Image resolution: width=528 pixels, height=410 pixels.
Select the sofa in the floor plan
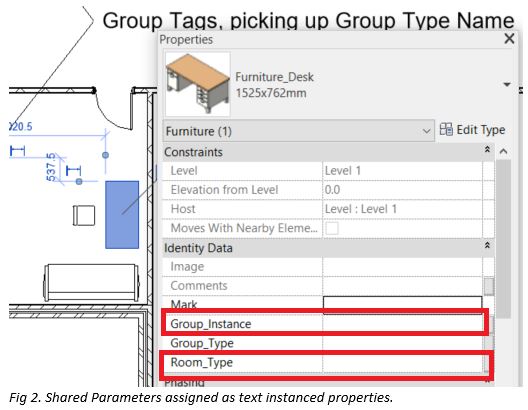point(91,282)
